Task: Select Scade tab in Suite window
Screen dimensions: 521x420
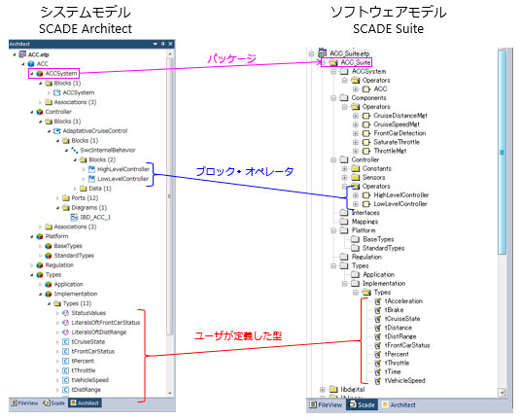Action: point(363,405)
